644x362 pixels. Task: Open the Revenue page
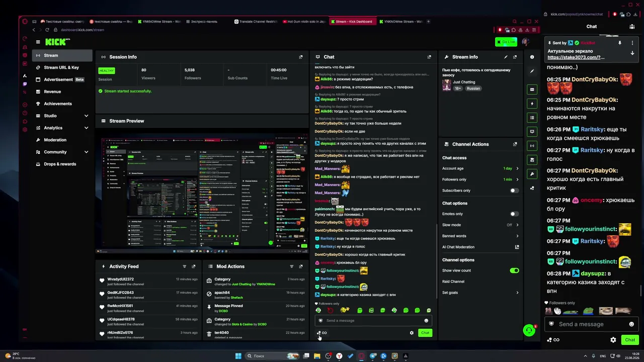[x=62, y=92]
